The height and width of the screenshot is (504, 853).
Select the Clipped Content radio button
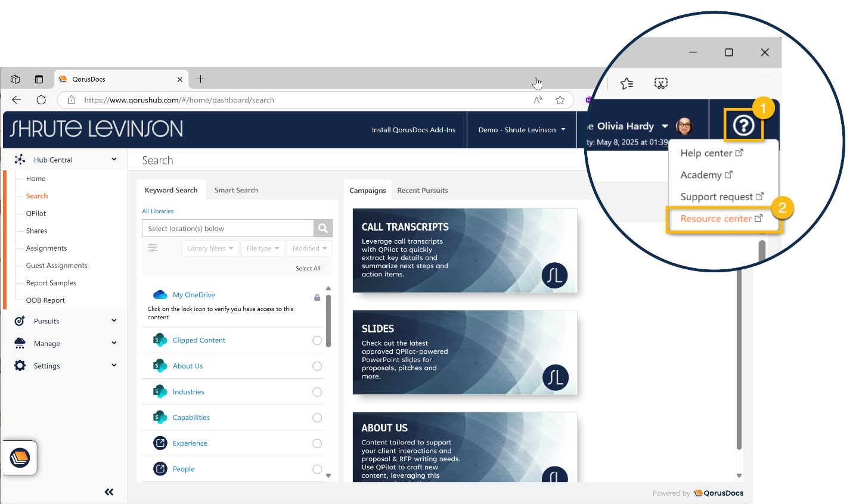317,340
